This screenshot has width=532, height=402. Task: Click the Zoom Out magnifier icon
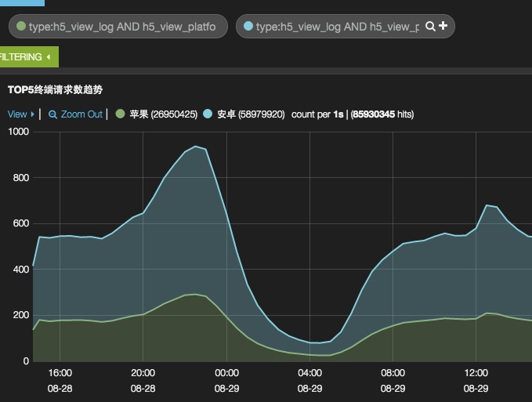pos(53,114)
